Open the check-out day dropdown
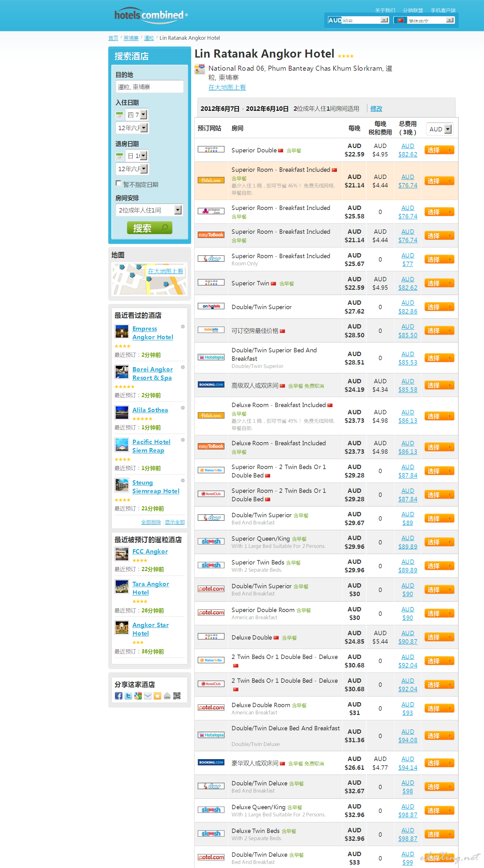Viewport: 484px width, 868px height. pyautogui.click(x=137, y=156)
